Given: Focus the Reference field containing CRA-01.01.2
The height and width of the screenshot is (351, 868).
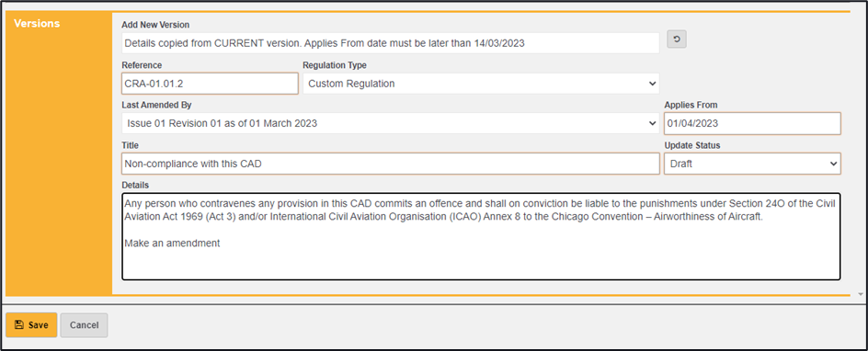Looking at the screenshot, I should tap(210, 84).
